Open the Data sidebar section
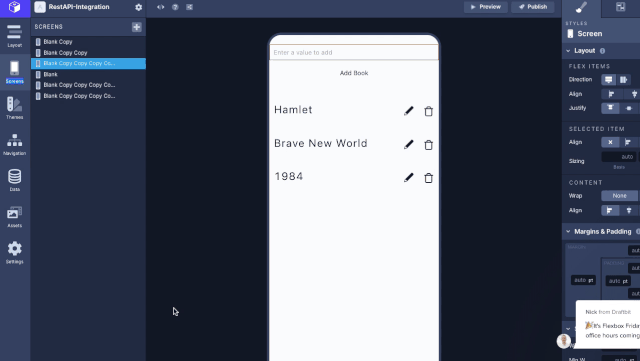 pos(15,180)
